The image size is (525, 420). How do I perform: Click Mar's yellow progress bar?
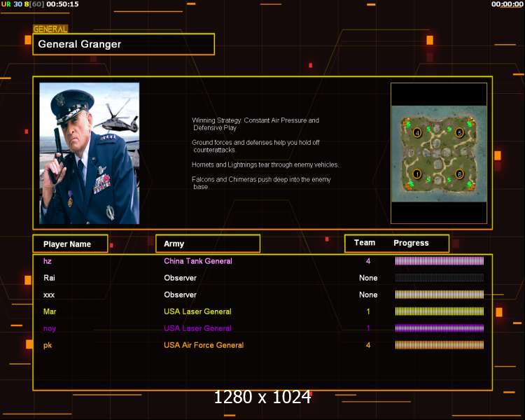(x=440, y=311)
